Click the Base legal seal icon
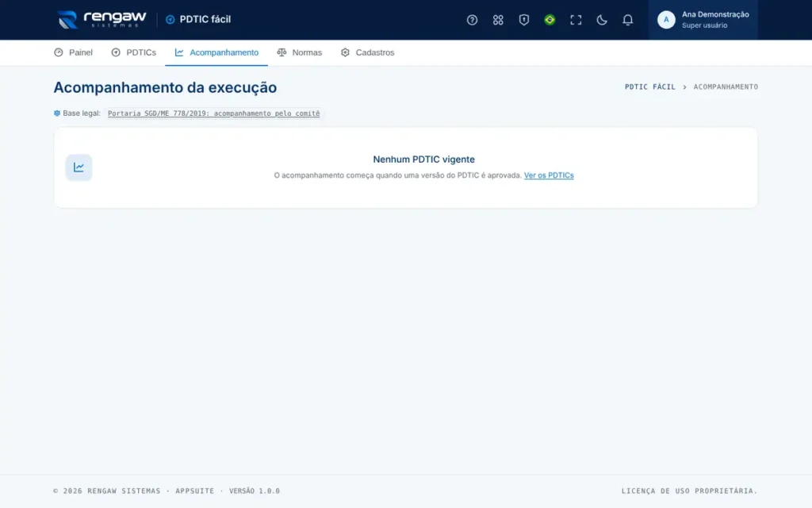Viewport: 812px width, 508px height. point(57,113)
